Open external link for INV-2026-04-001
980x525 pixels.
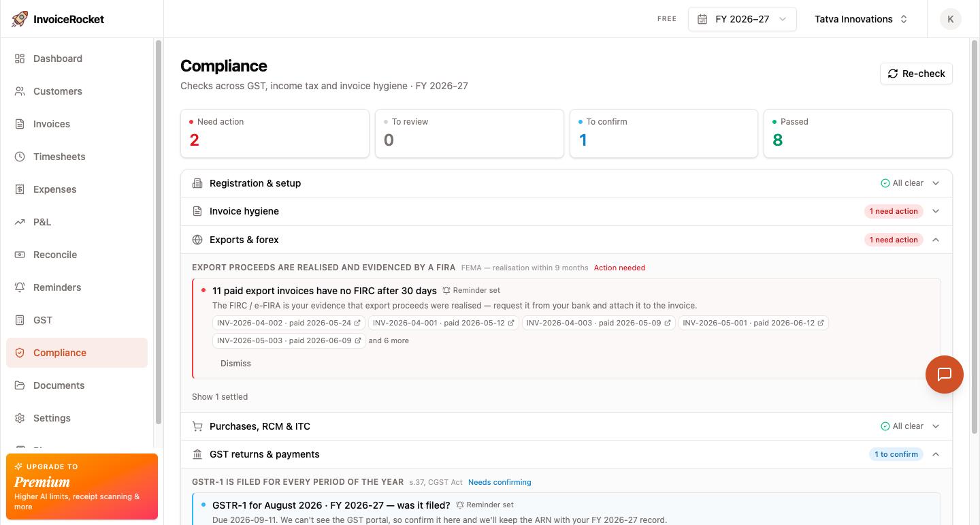pyautogui.click(x=511, y=323)
